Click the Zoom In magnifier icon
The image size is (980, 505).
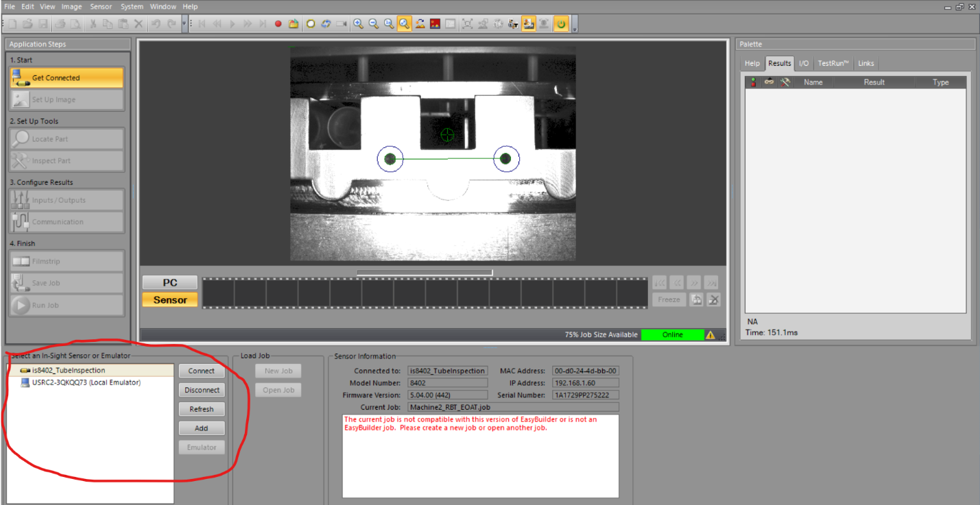click(x=358, y=23)
